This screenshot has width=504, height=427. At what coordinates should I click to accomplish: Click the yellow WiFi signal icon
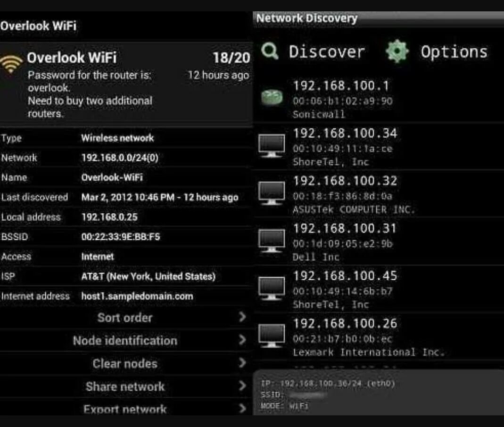click(12, 63)
